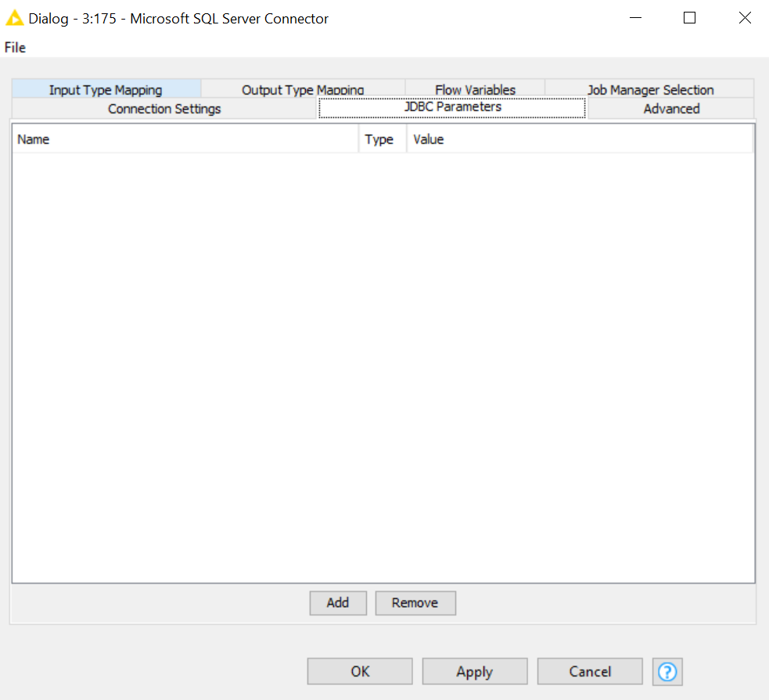This screenshot has height=700, width=769.
Task: Open the Job Manager Selection tab
Action: pos(649,88)
